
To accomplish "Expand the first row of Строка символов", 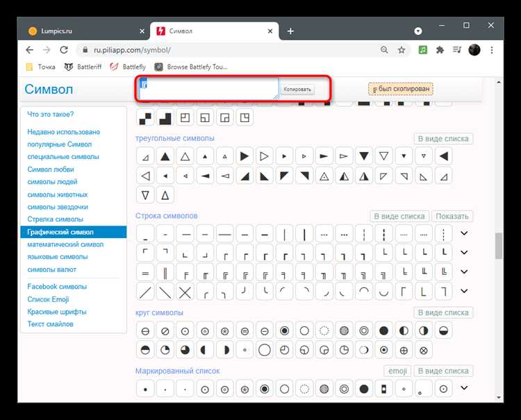I will point(464,233).
